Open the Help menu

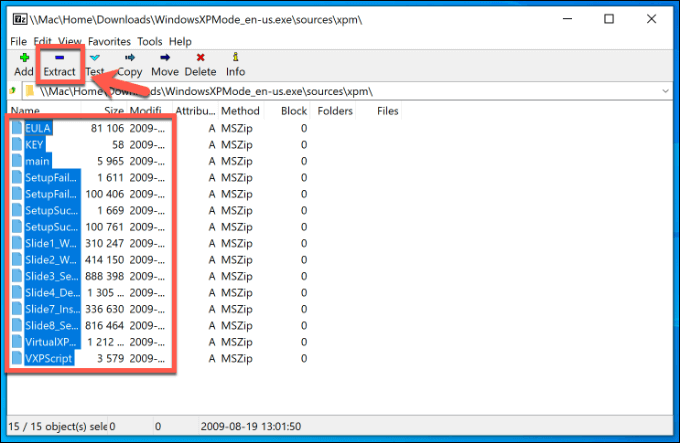pyautogui.click(x=180, y=42)
